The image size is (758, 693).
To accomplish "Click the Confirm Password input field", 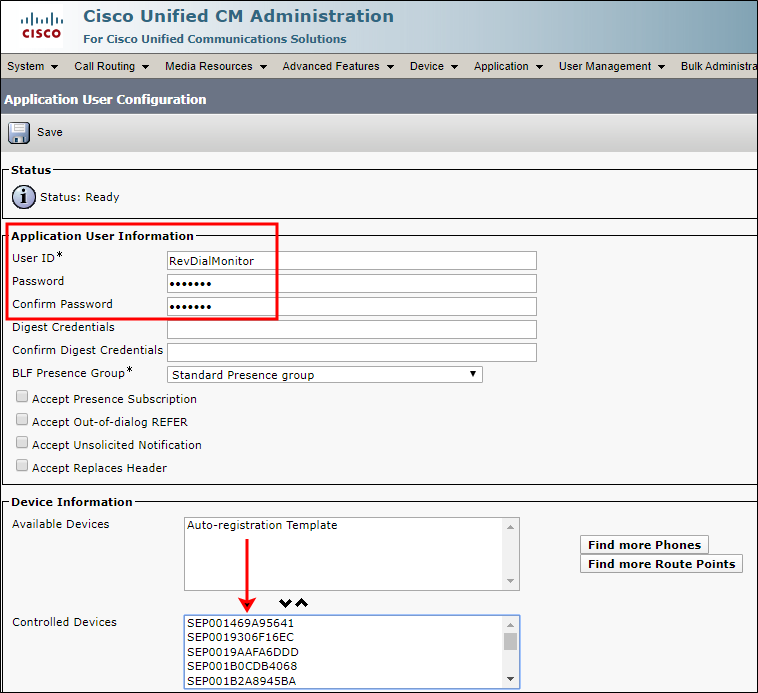I will [351, 306].
